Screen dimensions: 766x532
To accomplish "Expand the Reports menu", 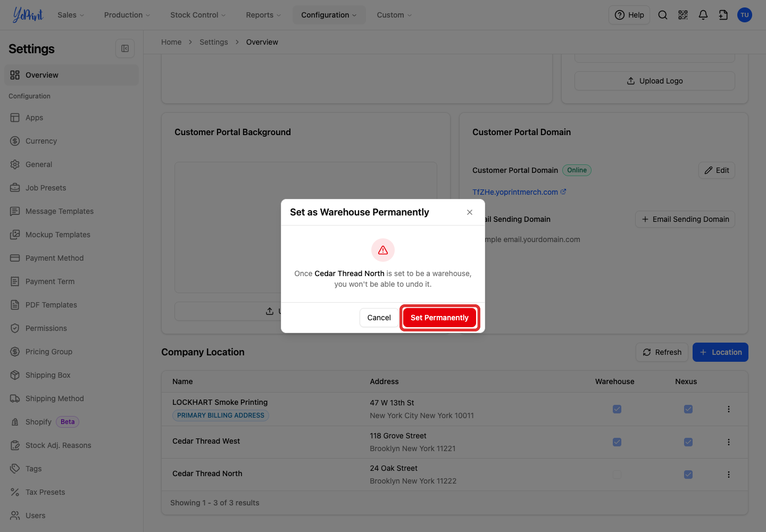I will 263,15.
